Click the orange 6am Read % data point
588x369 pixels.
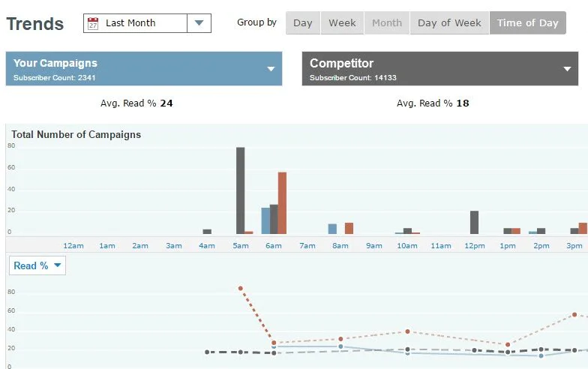tap(274, 343)
